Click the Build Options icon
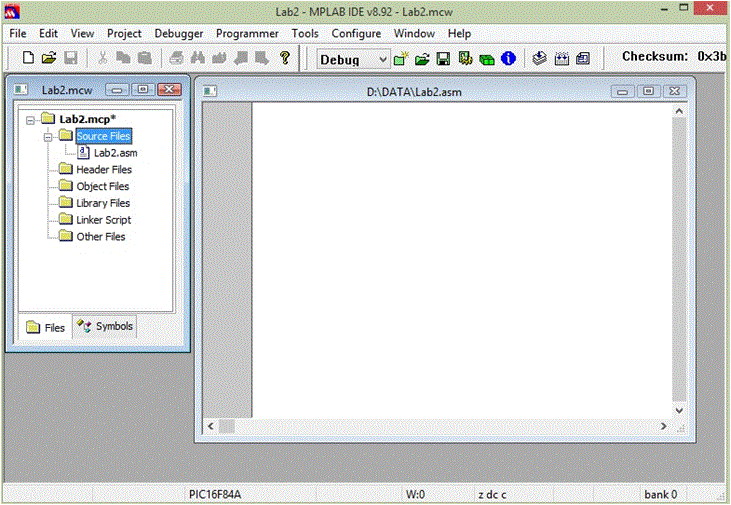 tap(465, 59)
